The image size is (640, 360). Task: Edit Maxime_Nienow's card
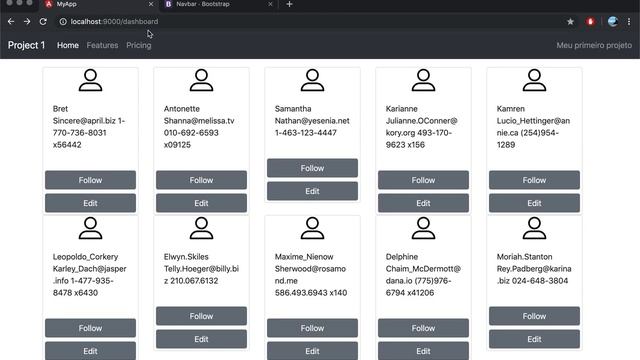[312, 351]
